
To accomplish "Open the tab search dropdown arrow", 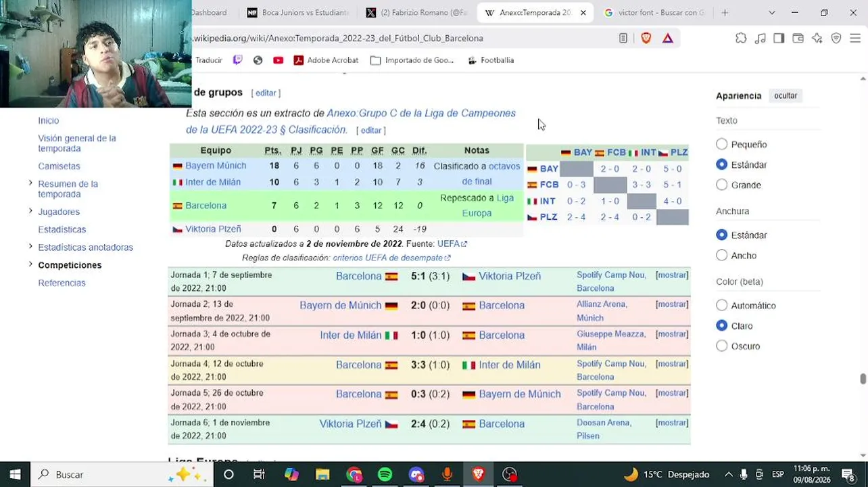I will 772,12.
